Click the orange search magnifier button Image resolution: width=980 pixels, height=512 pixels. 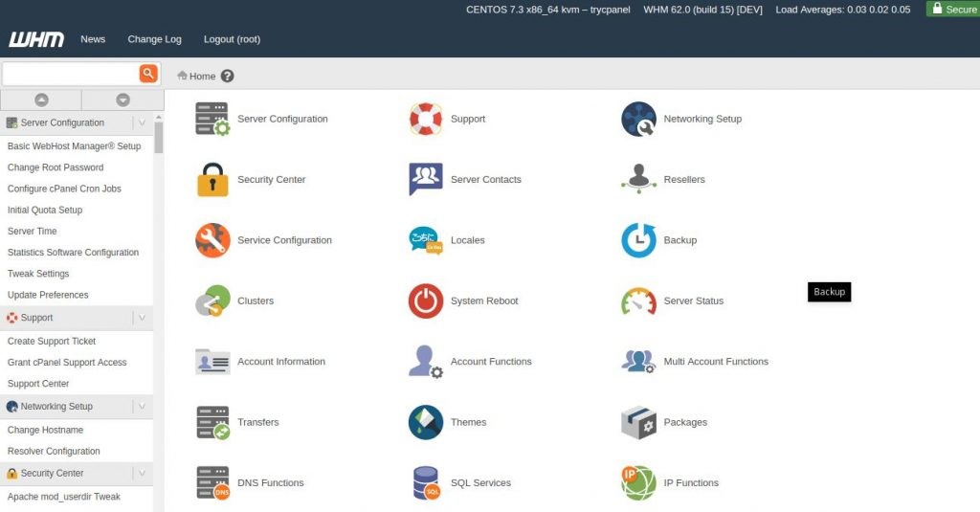coord(148,74)
